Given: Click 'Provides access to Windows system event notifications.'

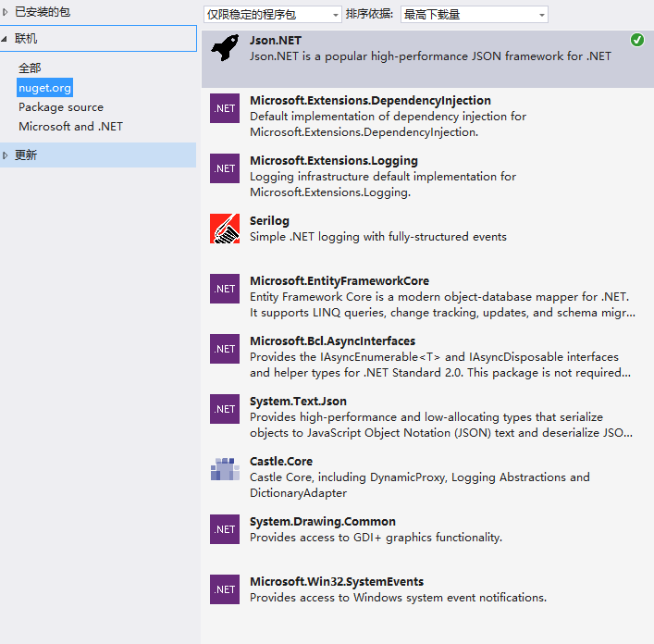Looking at the screenshot, I should 398,598.
